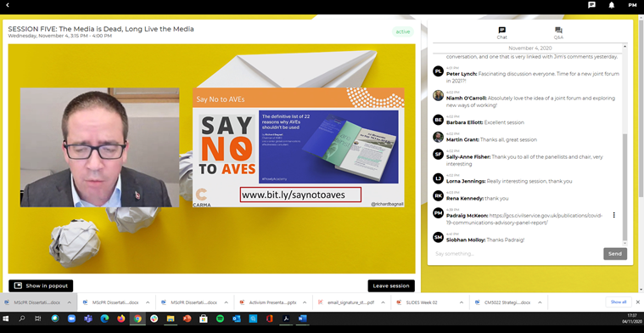Focus the Say something chat input
The image size is (644, 333).
(x=517, y=254)
